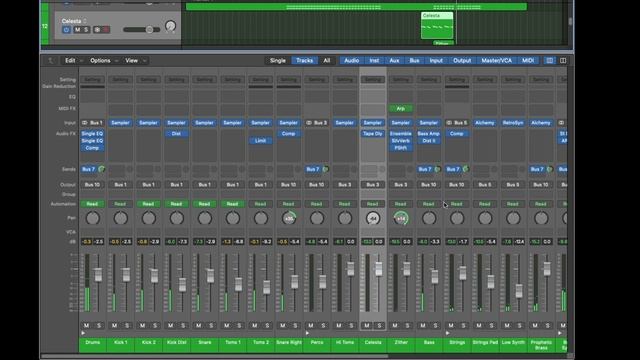Solo the Celesta track in track header

86,30
